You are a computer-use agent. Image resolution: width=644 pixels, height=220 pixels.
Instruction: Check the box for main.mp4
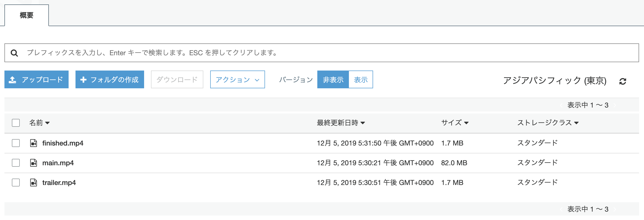(16, 163)
